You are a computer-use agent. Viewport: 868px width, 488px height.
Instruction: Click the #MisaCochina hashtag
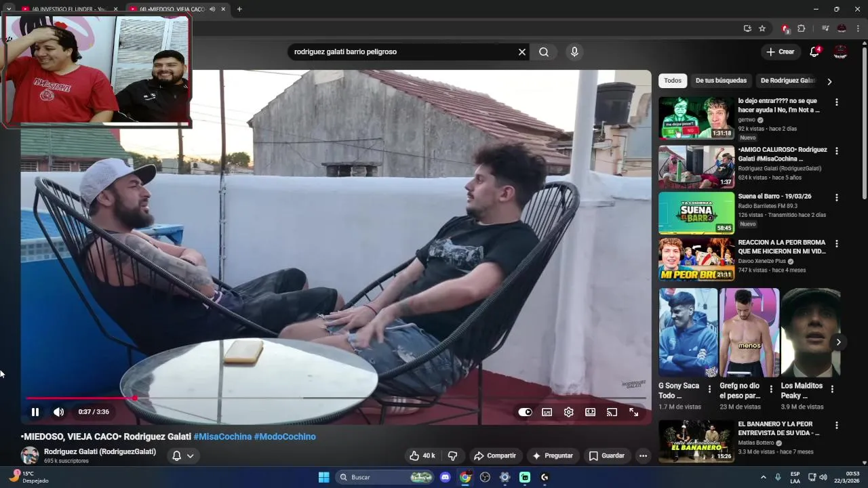tap(222, 436)
